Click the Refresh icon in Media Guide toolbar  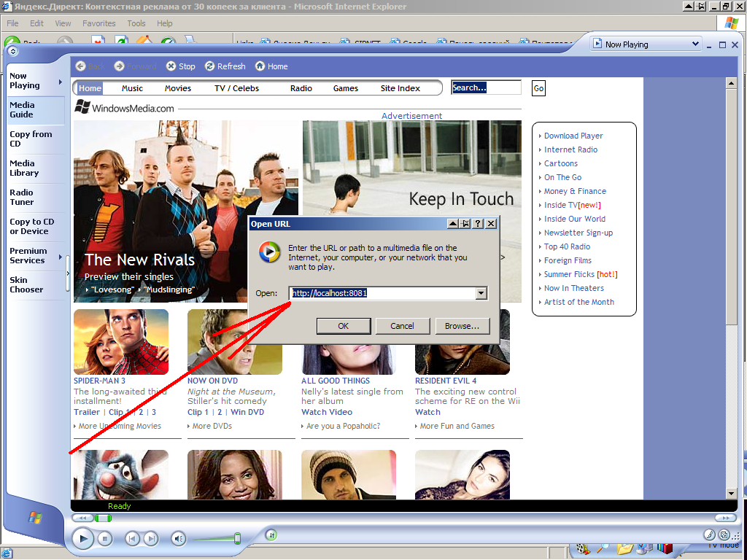pyautogui.click(x=209, y=66)
